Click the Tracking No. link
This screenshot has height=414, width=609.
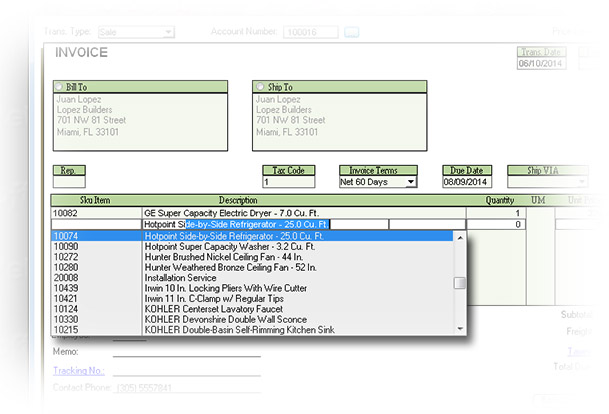78,371
